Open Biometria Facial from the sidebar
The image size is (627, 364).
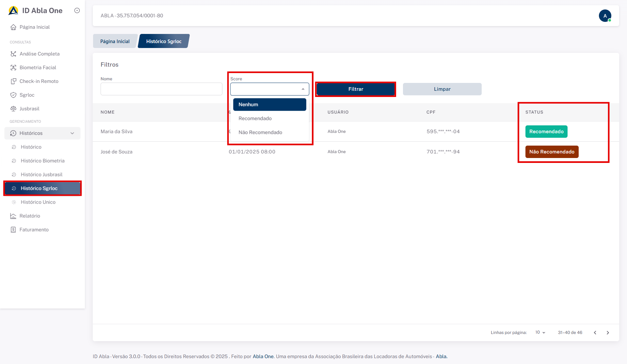(38, 68)
